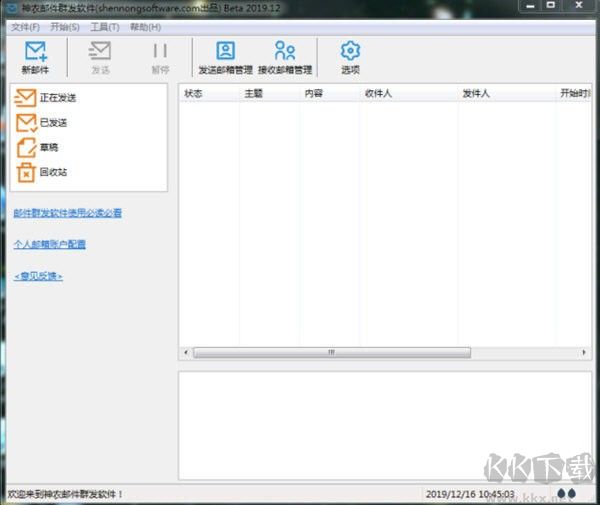Select the 正在发送 sending folder
Viewport: 600px width, 505px height.
pyautogui.click(x=45, y=98)
